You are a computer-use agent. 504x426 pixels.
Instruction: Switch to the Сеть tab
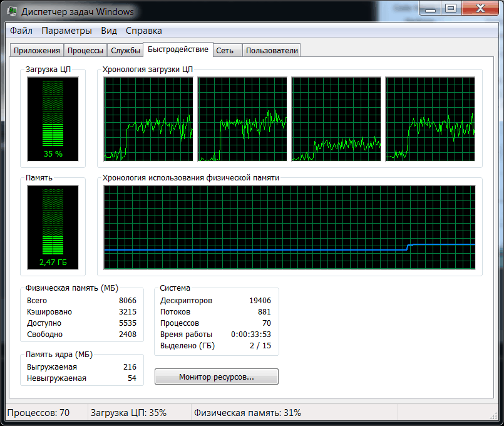(227, 51)
